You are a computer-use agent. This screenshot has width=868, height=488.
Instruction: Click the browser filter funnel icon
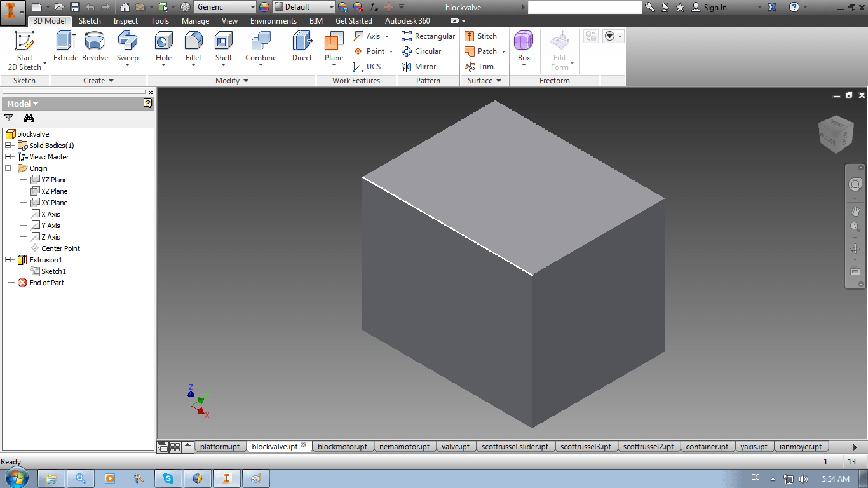point(9,118)
